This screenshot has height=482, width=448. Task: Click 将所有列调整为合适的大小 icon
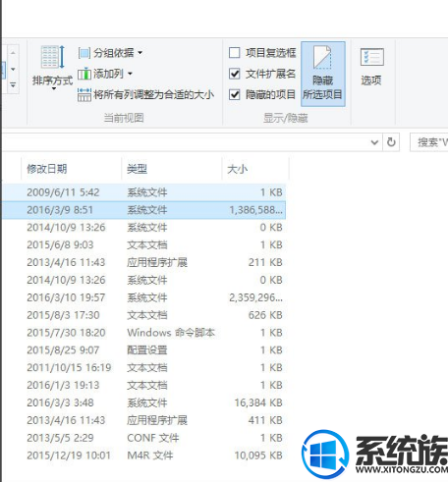point(84,94)
